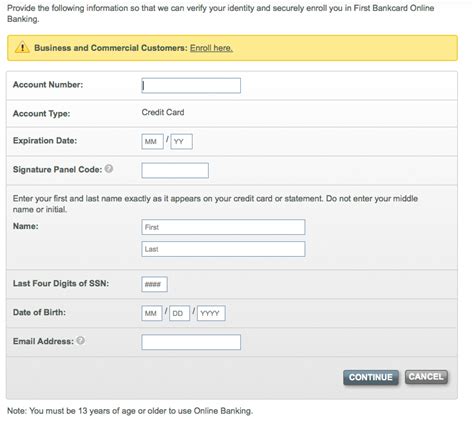Click the Account Number label
This screenshot has width=474, height=424.
point(48,85)
